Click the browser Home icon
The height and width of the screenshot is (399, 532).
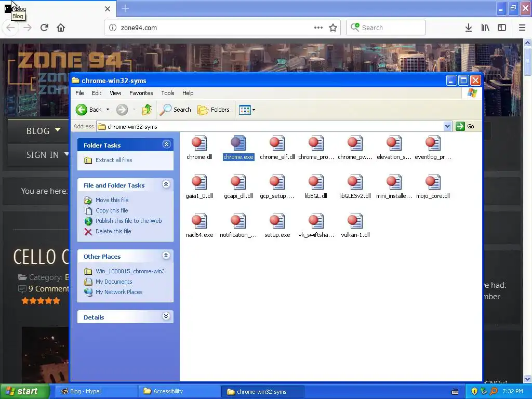pyautogui.click(x=61, y=28)
